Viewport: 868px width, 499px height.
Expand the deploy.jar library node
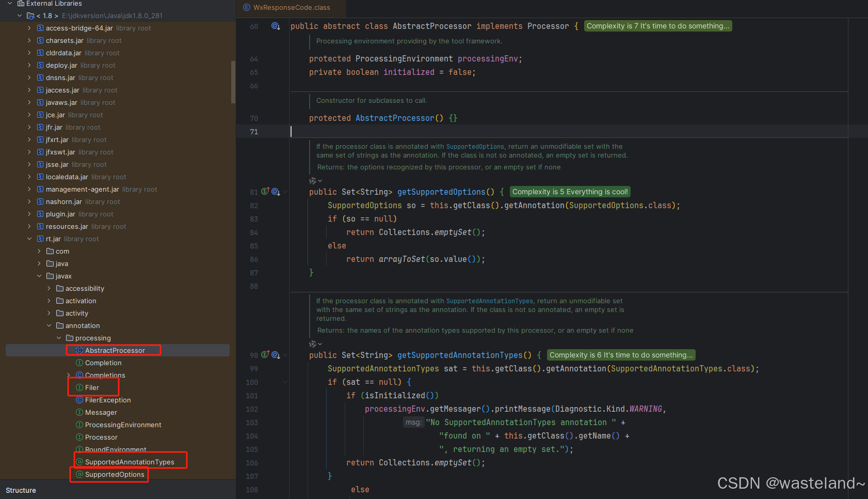point(29,66)
